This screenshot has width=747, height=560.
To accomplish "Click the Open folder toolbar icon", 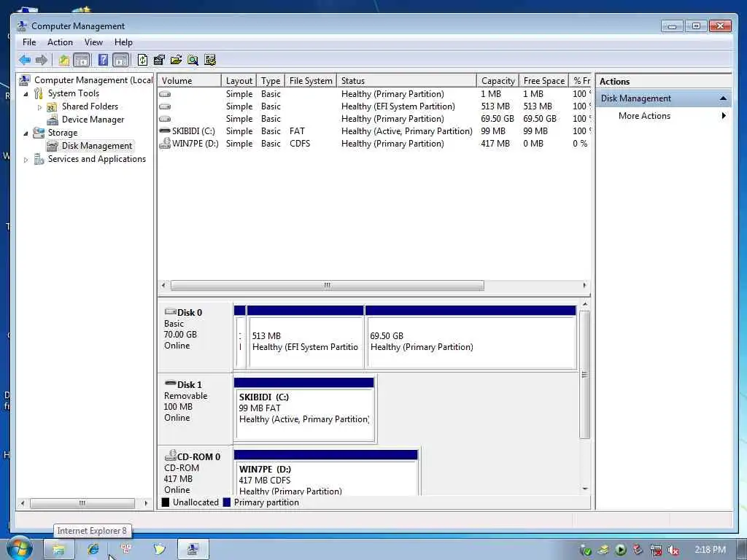I will 176,60.
